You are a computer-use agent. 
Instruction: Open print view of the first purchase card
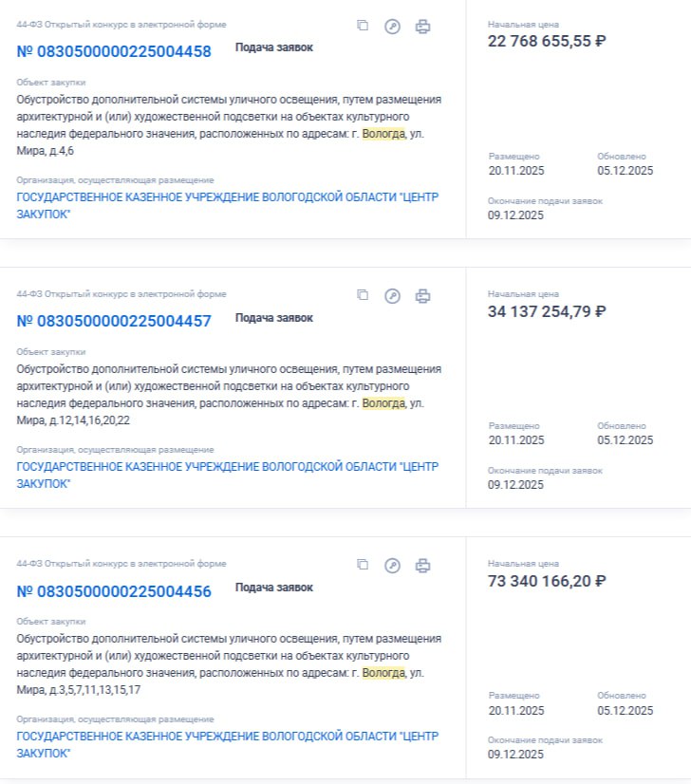[x=422, y=27]
